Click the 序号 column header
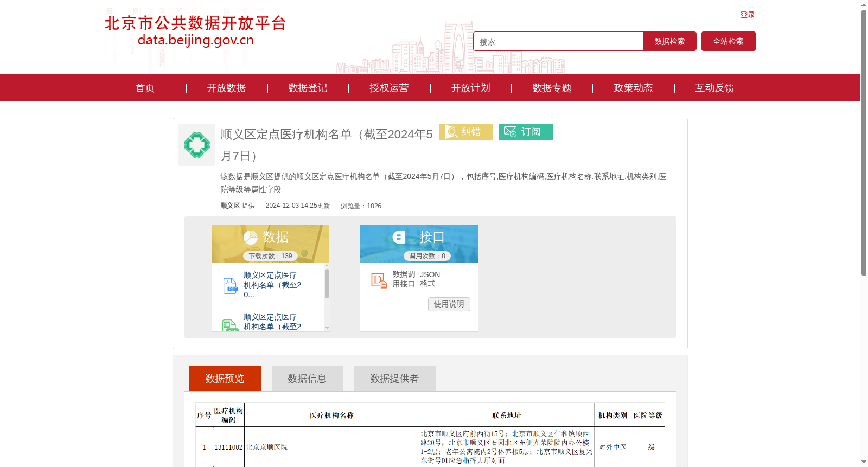This screenshot has width=868, height=467. point(204,415)
